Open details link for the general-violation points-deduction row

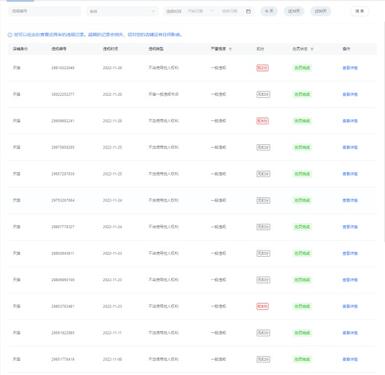pos(350,94)
